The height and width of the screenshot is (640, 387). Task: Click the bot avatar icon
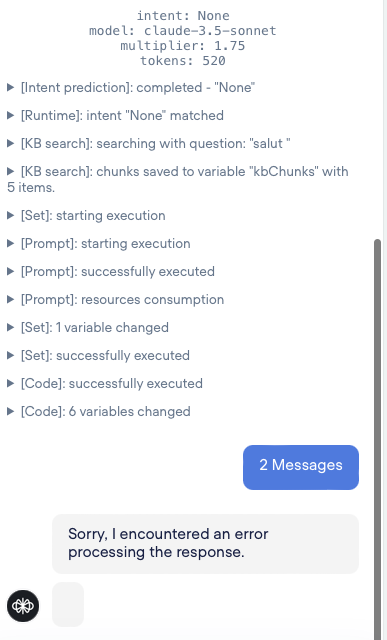[23, 606]
